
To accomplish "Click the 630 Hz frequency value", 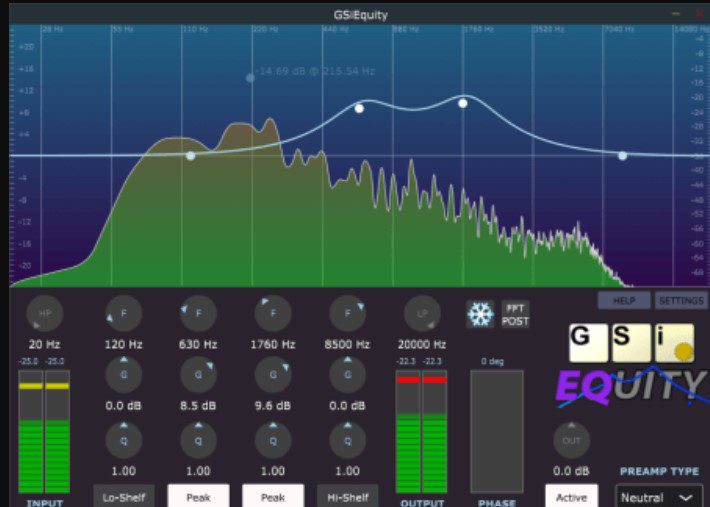I will [198, 344].
